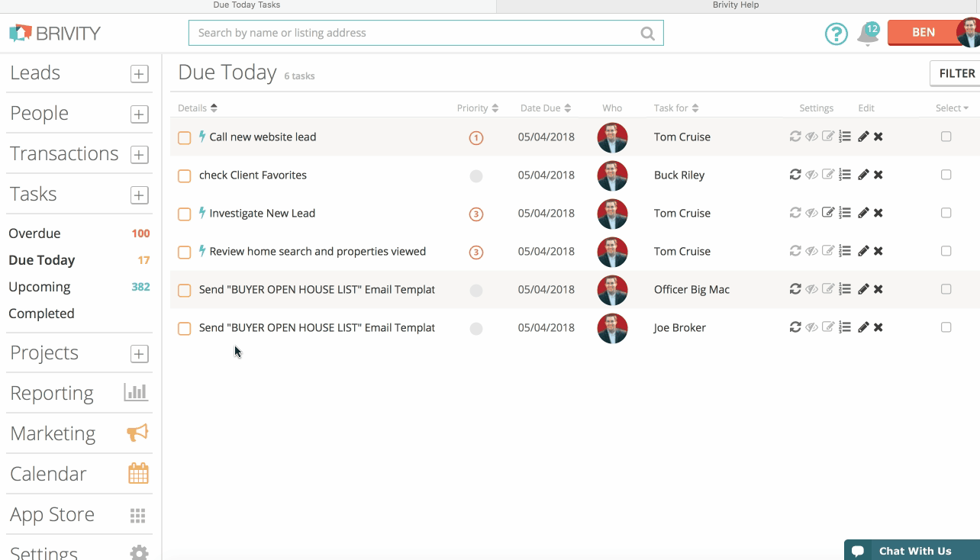The height and width of the screenshot is (560, 980).
Task: Click the Reporting bar chart icon
Action: [136, 392]
